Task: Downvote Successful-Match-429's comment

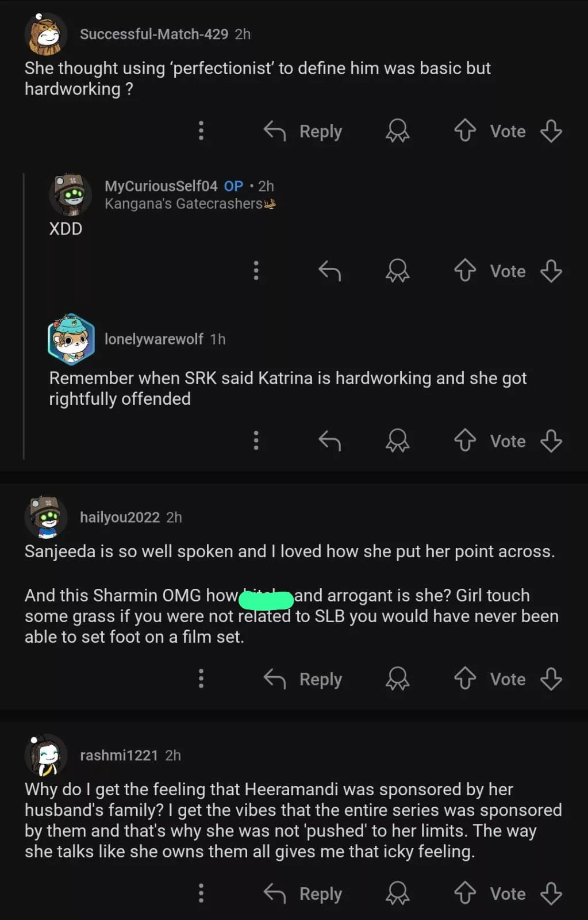Action: (551, 131)
